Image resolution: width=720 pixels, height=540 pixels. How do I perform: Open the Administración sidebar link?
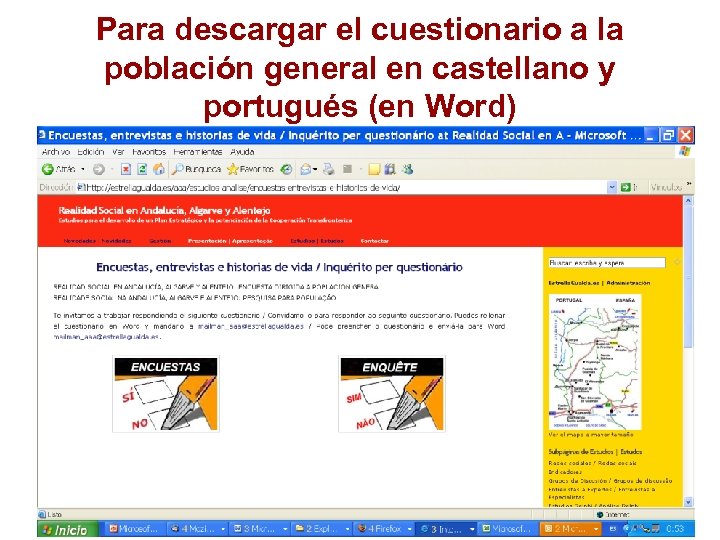coord(628,283)
